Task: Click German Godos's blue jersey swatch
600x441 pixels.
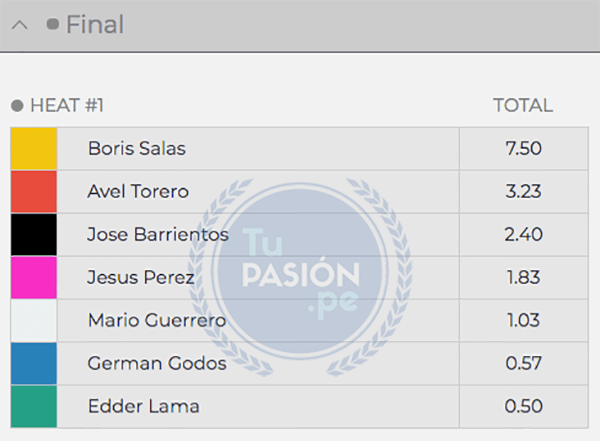Action: coord(34,364)
